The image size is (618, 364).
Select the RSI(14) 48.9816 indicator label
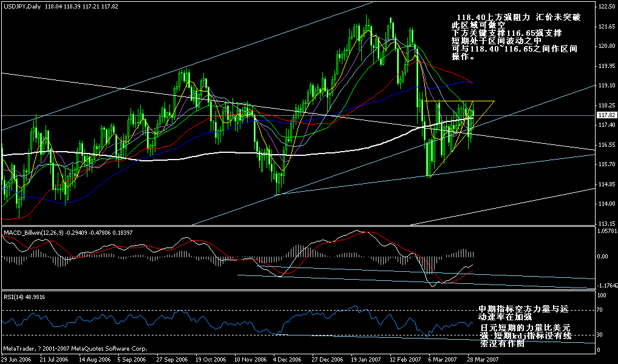click(24, 297)
